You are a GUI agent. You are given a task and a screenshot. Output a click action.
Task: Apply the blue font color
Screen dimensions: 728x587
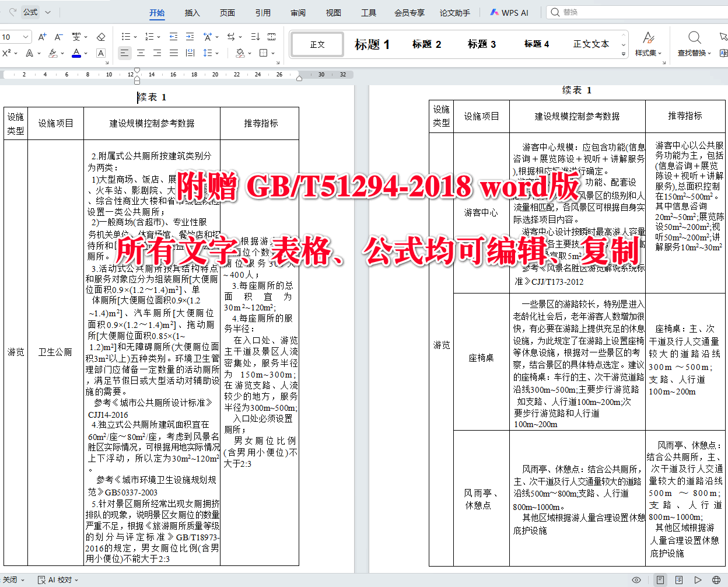click(76, 53)
